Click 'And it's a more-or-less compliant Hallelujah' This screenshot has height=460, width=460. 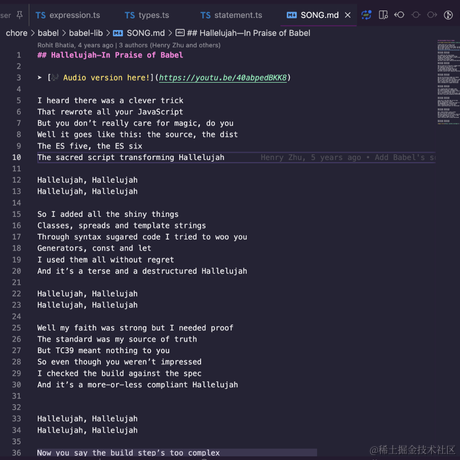[x=138, y=385]
